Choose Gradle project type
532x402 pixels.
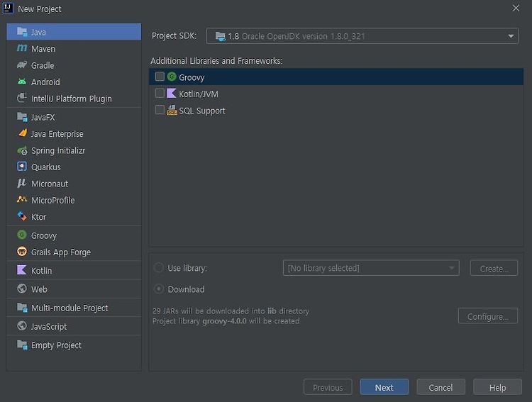click(74, 65)
